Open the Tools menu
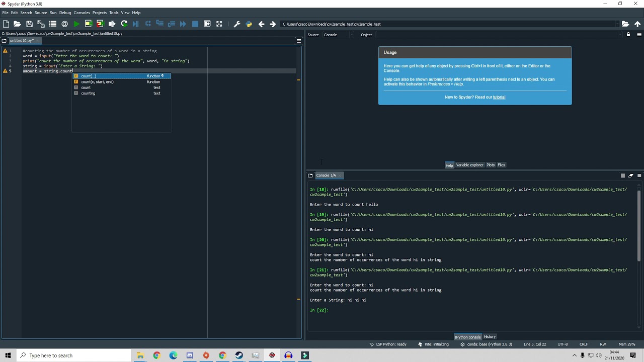The width and height of the screenshot is (644, 362). pyautogui.click(x=114, y=13)
